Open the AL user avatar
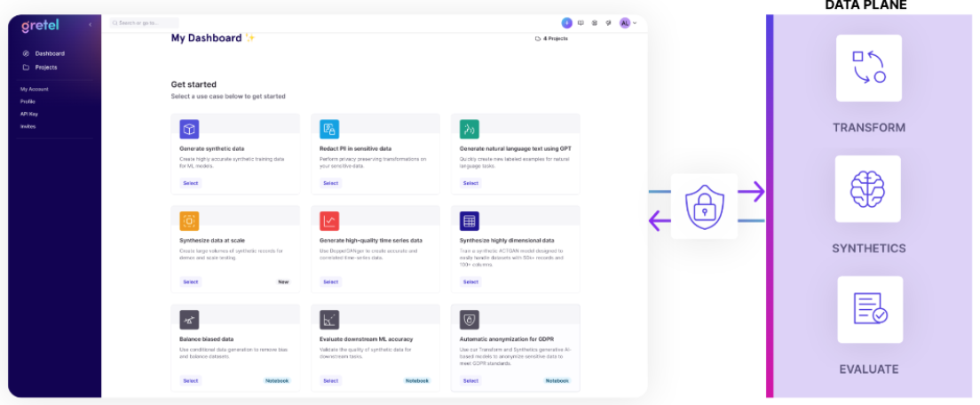Screen dimensions: 980x405 point(625,23)
